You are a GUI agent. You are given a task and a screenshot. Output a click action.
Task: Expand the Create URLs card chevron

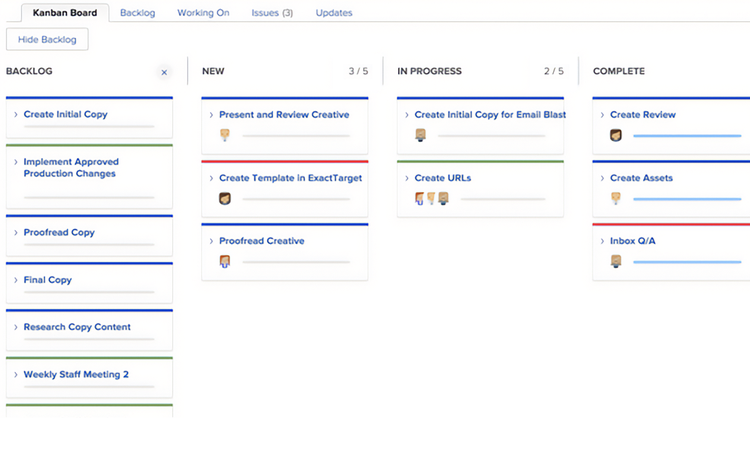407,178
